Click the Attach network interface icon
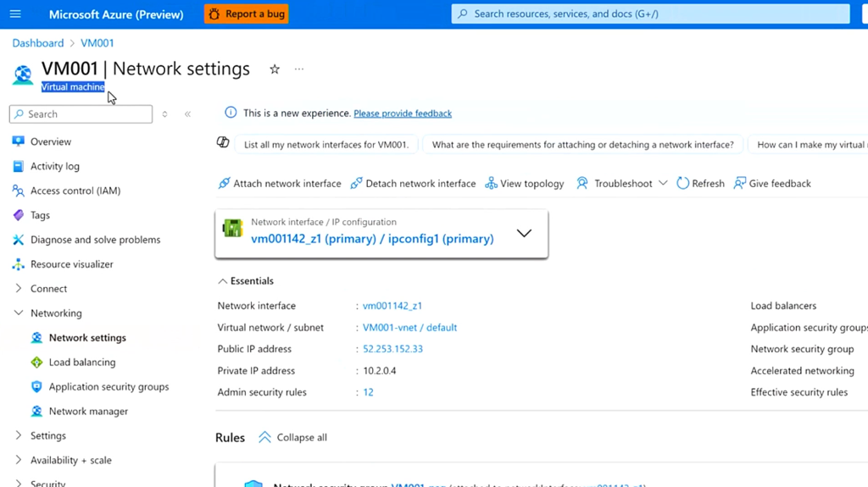This screenshot has width=868, height=487. [x=224, y=183]
